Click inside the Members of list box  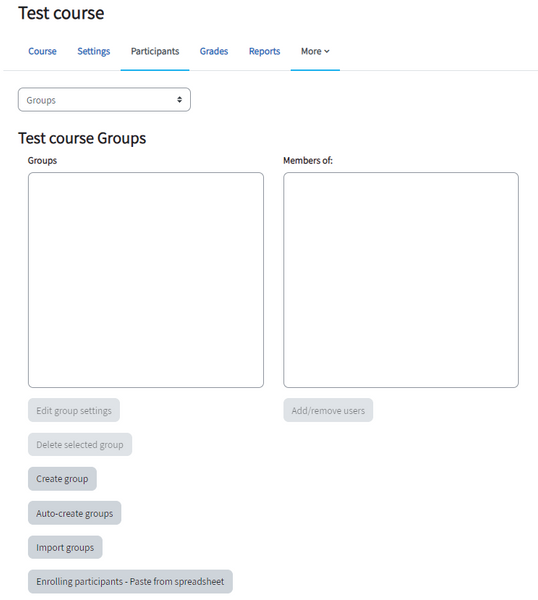(x=401, y=280)
